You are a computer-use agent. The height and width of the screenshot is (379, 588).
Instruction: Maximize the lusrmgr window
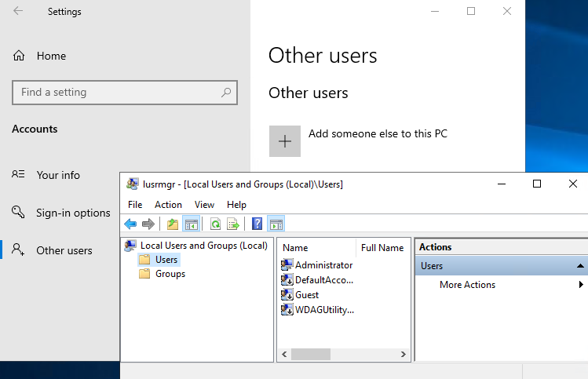coord(537,184)
